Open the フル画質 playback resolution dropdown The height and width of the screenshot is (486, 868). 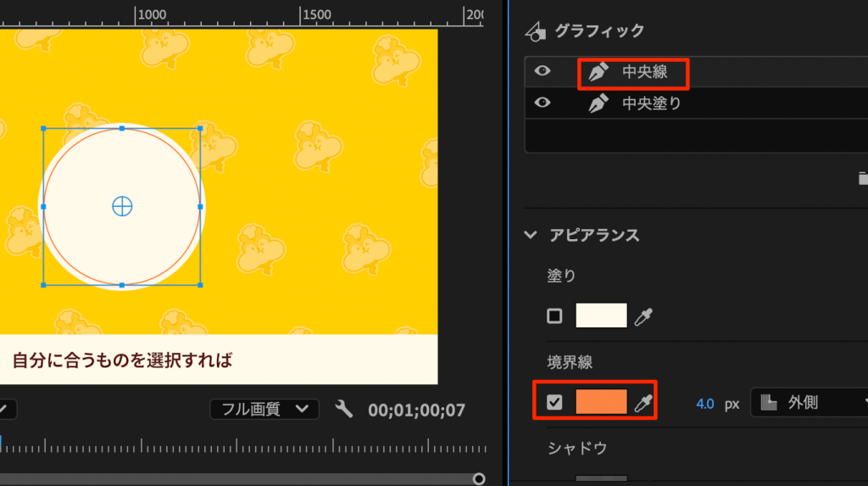pos(264,410)
